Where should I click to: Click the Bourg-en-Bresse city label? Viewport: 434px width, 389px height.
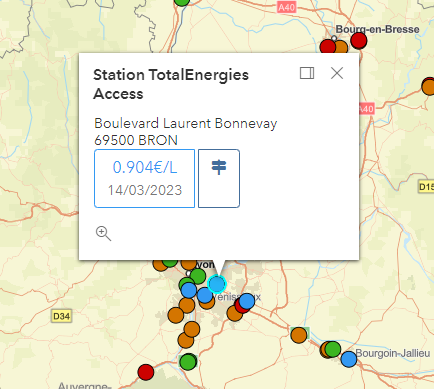point(377,29)
